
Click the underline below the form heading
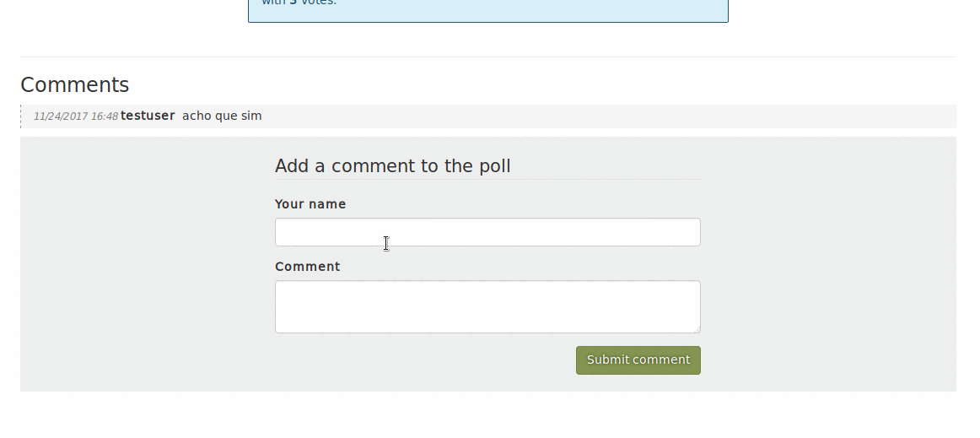[487, 180]
